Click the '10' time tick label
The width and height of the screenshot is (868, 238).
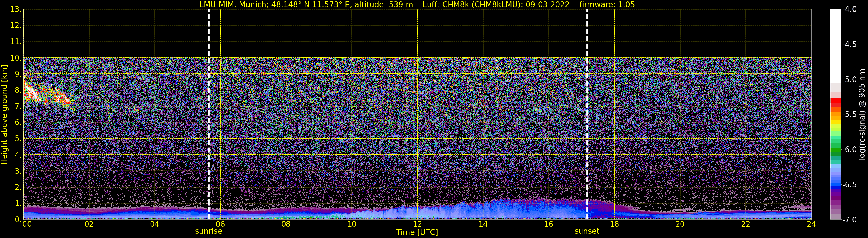(352, 224)
